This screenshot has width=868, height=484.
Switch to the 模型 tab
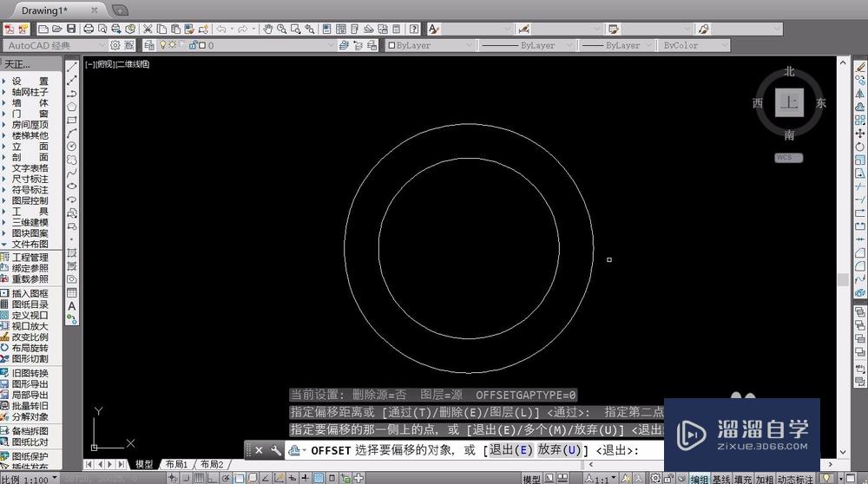click(144, 464)
